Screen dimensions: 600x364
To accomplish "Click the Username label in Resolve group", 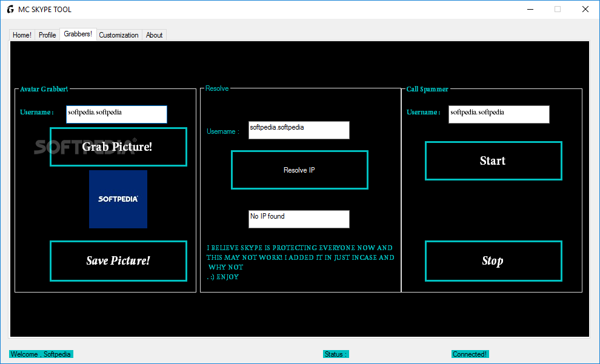I will pyautogui.click(x=223, y=131).
